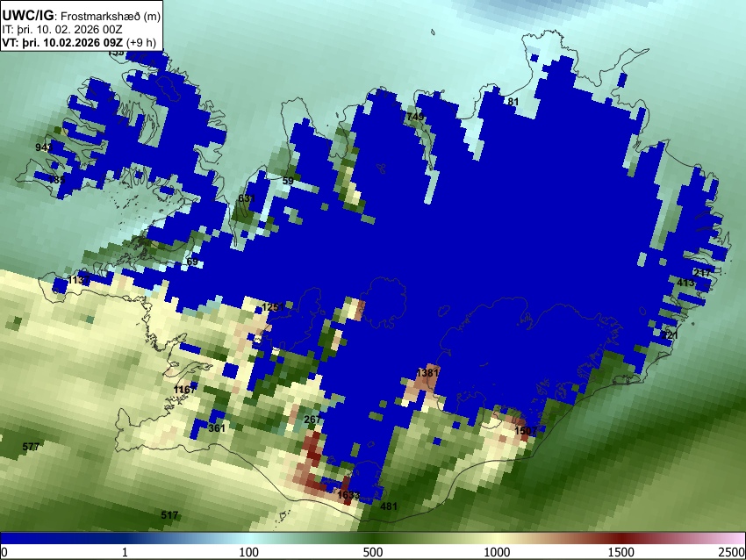Click the 1633 value on the south coast
746x560 pixels.
click(x=348, y=495)
